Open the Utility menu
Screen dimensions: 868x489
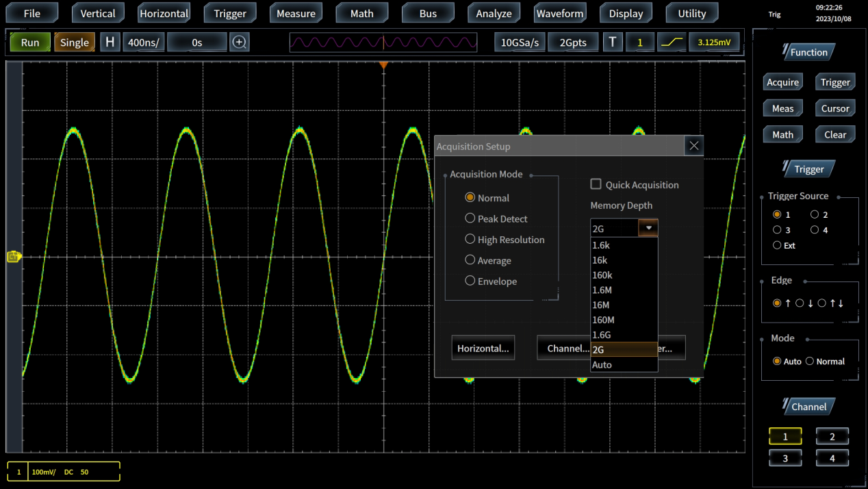pyautogui.click(x=691, y=13)
